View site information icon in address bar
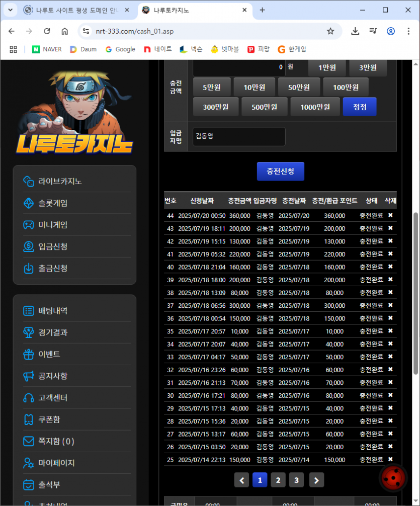Viewport: 420px width, 506px height. [x=86, y=31]
